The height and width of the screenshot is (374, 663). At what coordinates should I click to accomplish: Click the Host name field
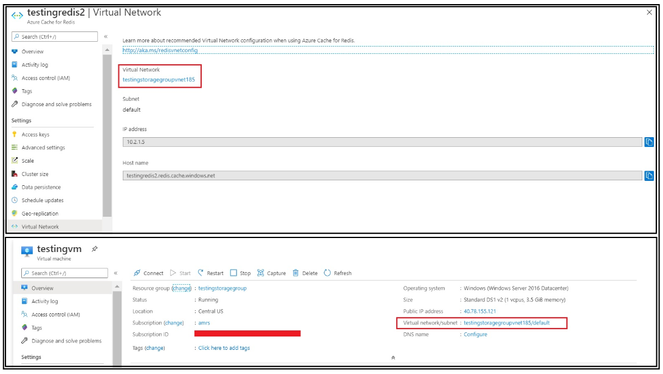click(x=382, y=175)
